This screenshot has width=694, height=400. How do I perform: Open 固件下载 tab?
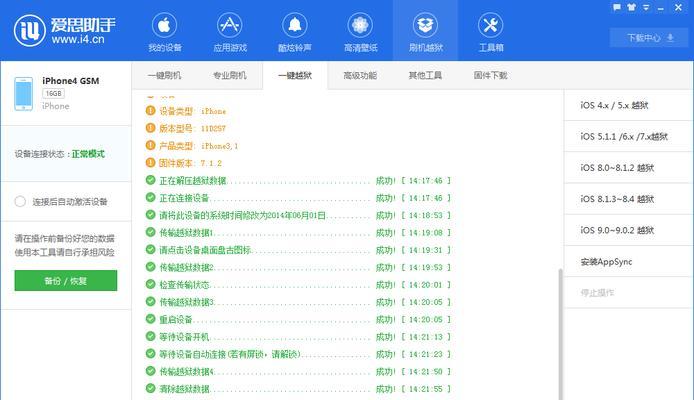pos(490,75)
